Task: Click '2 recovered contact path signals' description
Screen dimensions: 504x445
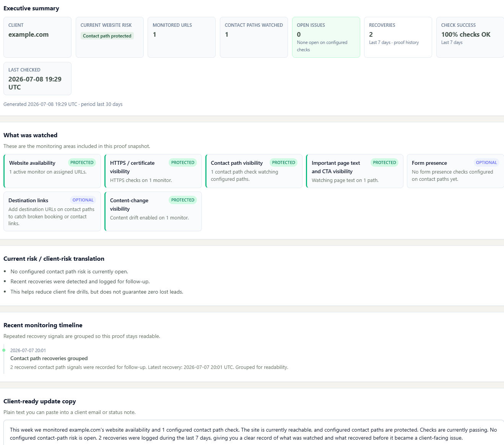Action: (x=149, y=367)
